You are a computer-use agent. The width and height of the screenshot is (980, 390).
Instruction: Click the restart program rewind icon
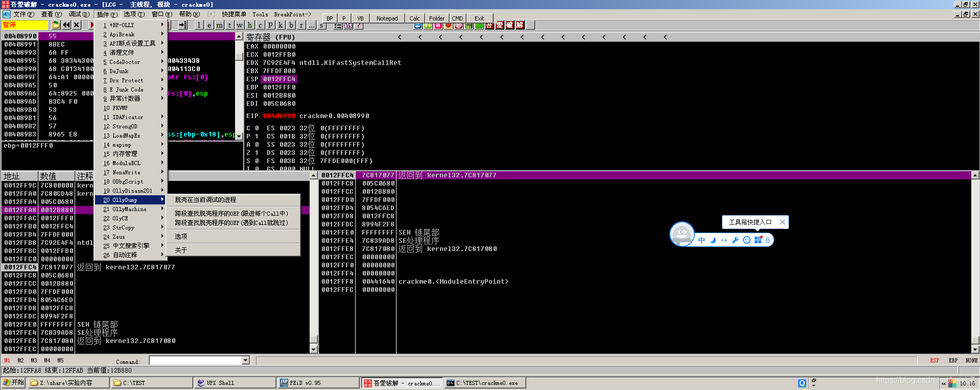click(66, 25)
